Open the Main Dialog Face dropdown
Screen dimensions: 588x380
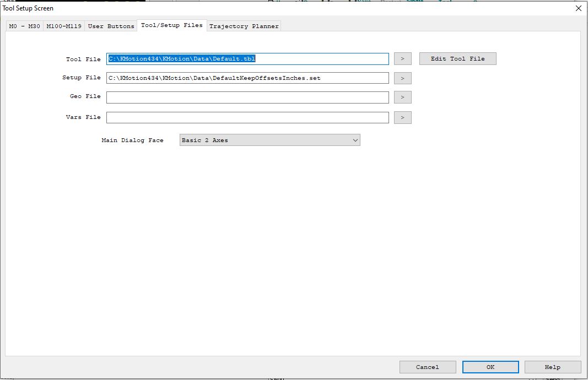click(x=269, y=140)
